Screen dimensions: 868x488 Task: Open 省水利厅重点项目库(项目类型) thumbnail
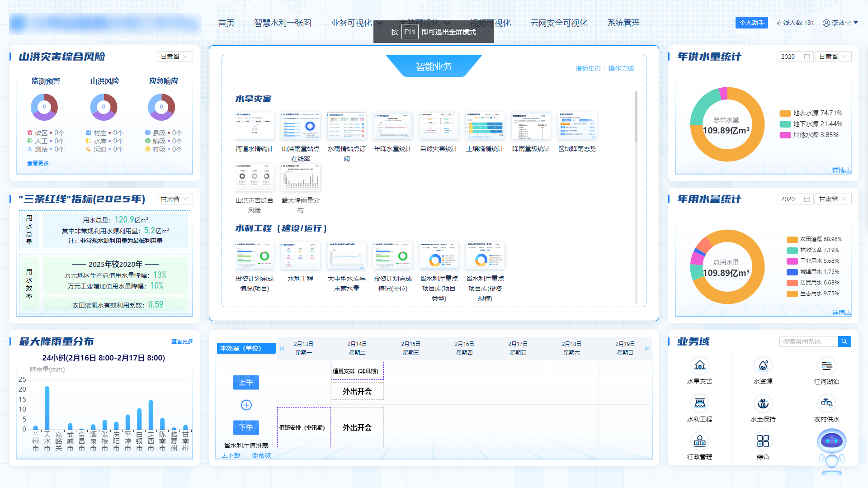click(x=439, y=255)
